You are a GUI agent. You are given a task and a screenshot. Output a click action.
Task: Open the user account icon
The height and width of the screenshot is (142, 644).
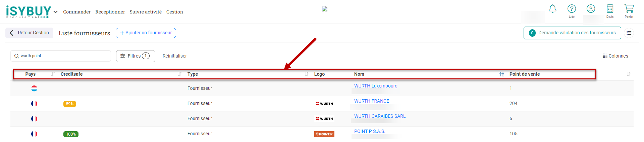[591, 9]
